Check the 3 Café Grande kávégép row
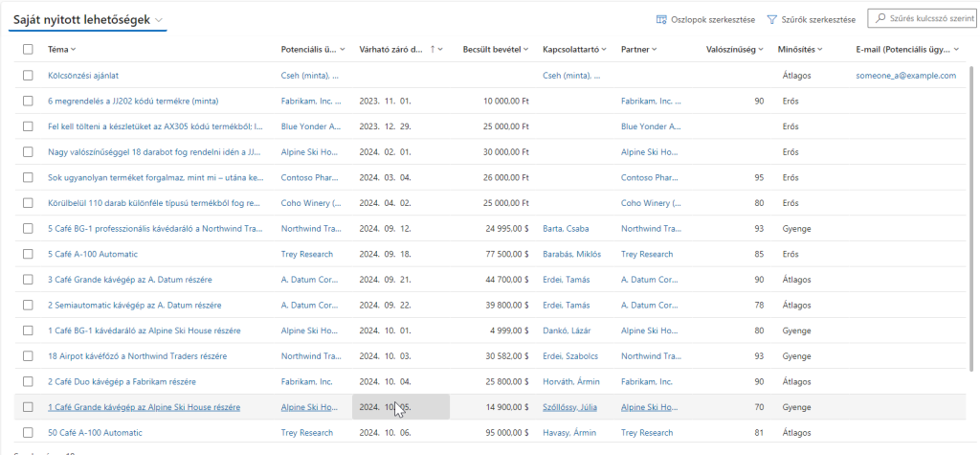 click(28, 280)
